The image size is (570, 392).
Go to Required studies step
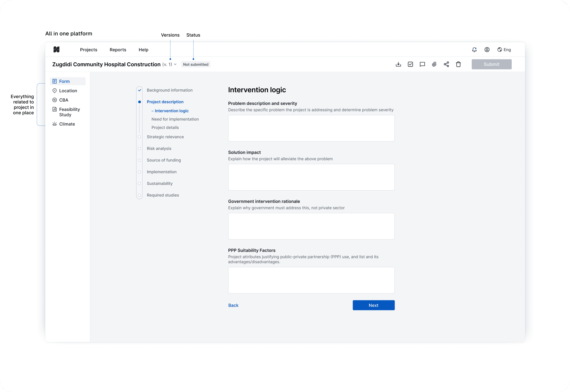pos(163,195)
